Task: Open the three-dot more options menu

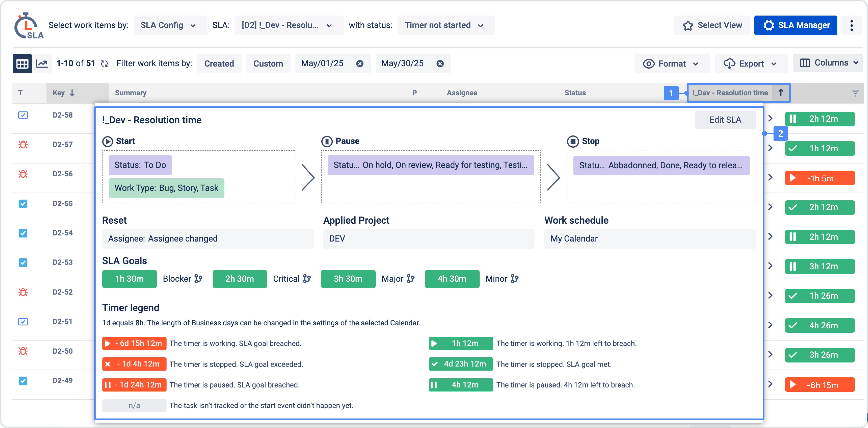Action: click(851, 25)
